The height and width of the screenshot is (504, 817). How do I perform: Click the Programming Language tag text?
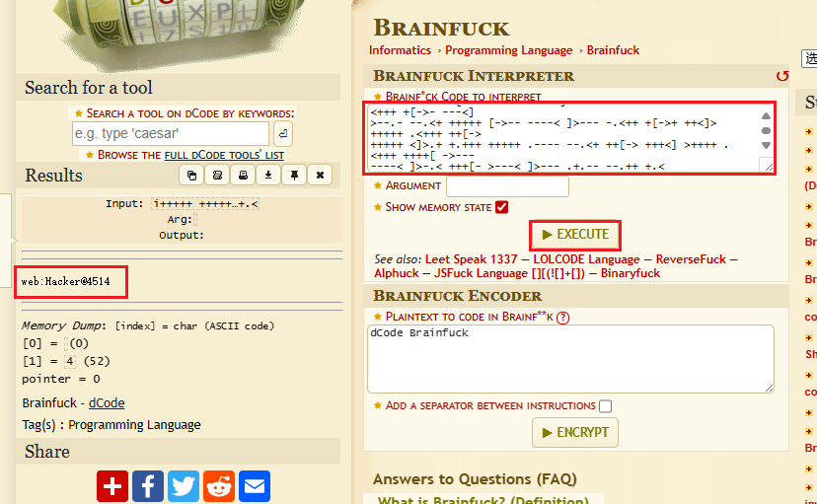134,425
